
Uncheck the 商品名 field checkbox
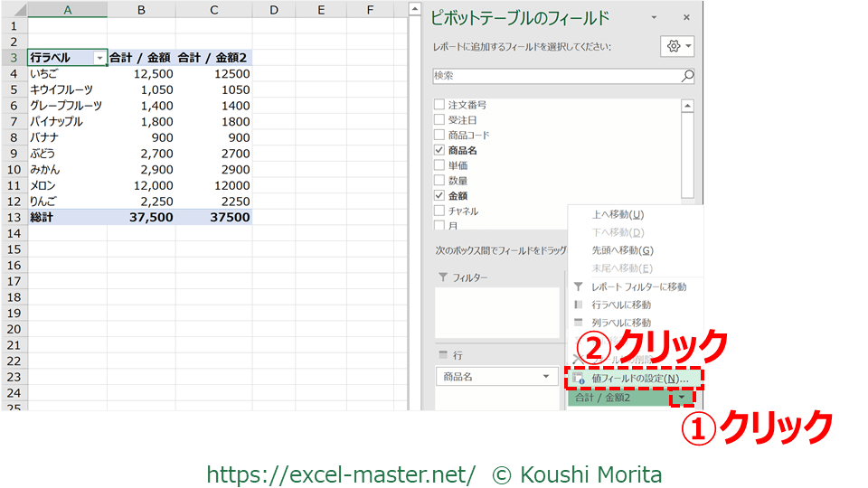pos(439,150)
